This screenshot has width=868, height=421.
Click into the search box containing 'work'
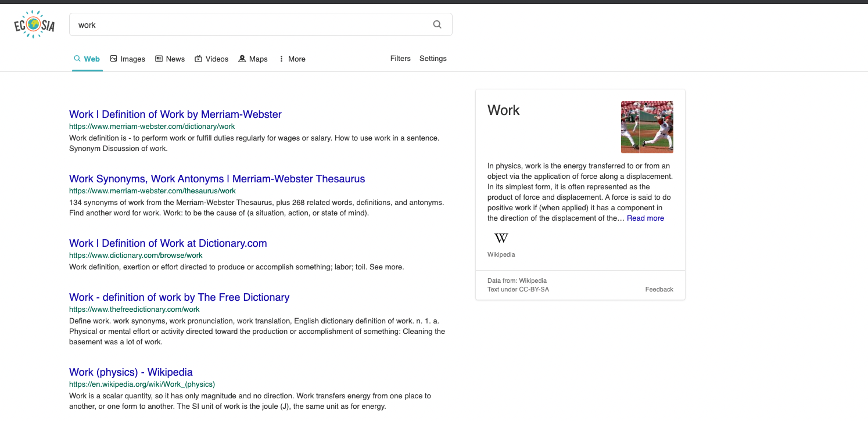[250, 25]
